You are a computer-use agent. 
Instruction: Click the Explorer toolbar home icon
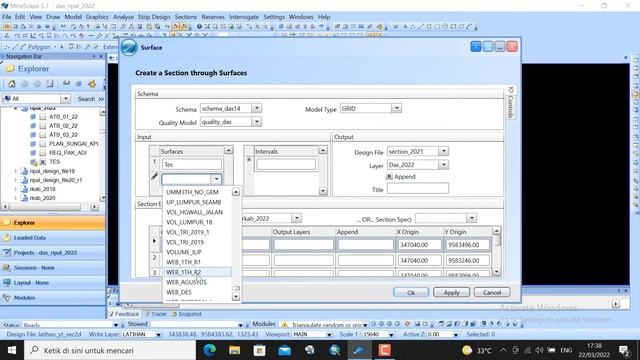pos(12,84)
